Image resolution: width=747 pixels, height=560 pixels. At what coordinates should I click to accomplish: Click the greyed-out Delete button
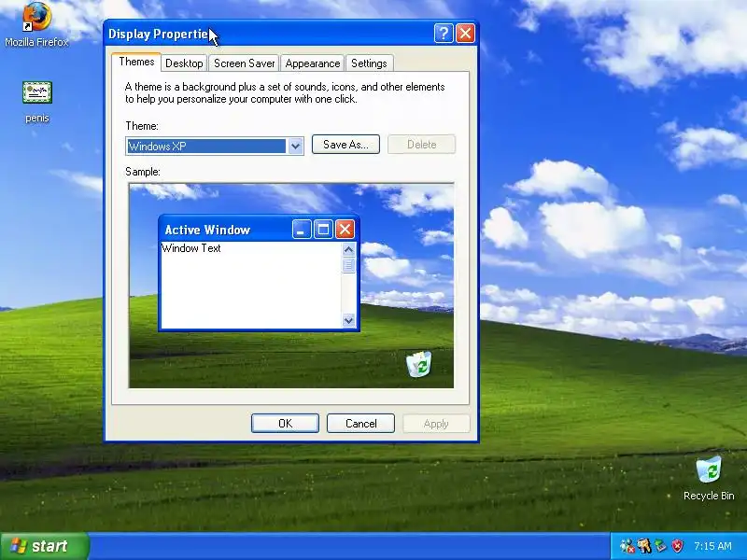click(422, 145)
